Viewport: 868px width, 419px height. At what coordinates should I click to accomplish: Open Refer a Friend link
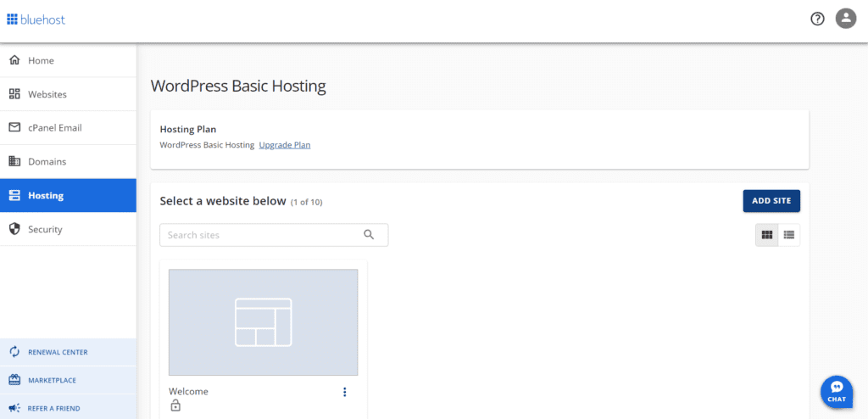click(x=68, y=408)
